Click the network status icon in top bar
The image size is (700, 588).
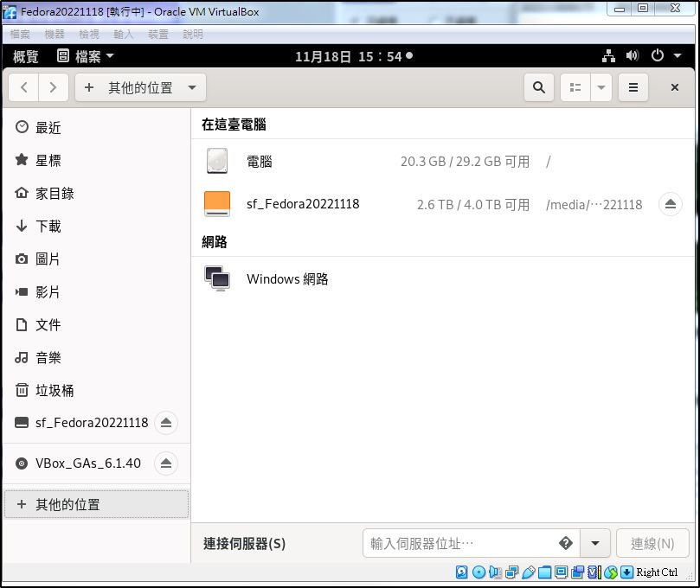[608, 55]
